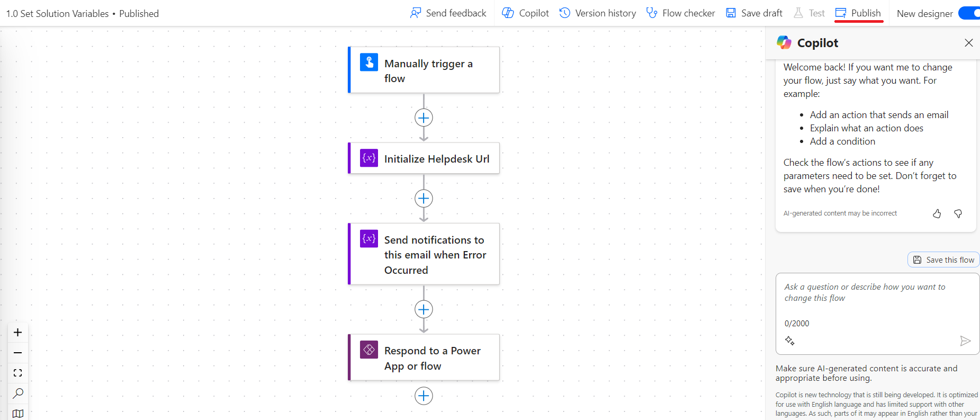Open Version history

click(598, 13)
